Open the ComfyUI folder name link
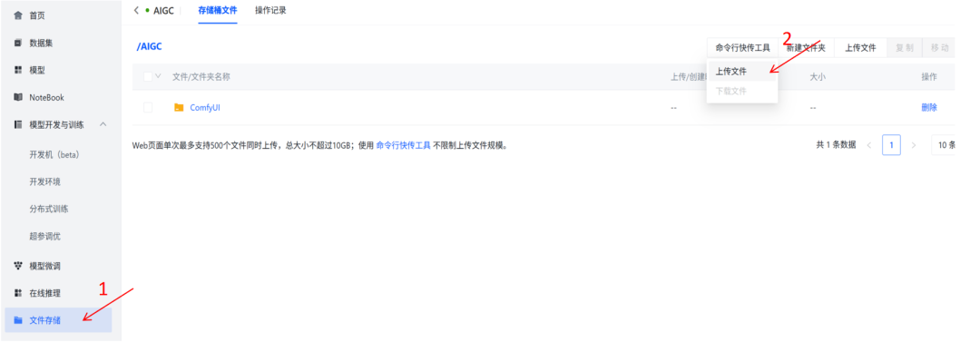The width and height of the screenshot is (980, 342). tap(205, 108)
